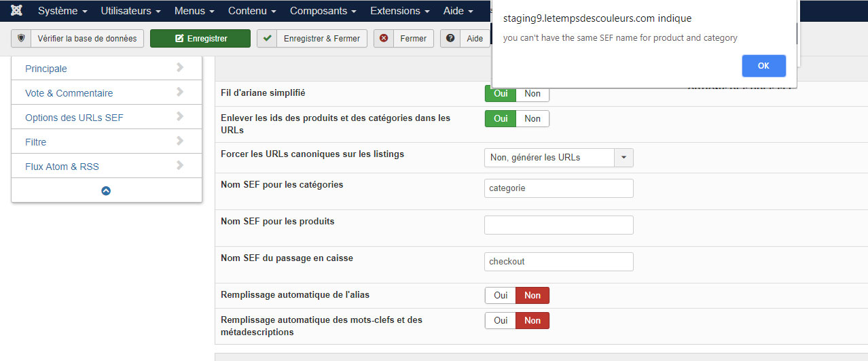Select Non for removing ids in URLs
868x361 pixels.
click(532, 119)
